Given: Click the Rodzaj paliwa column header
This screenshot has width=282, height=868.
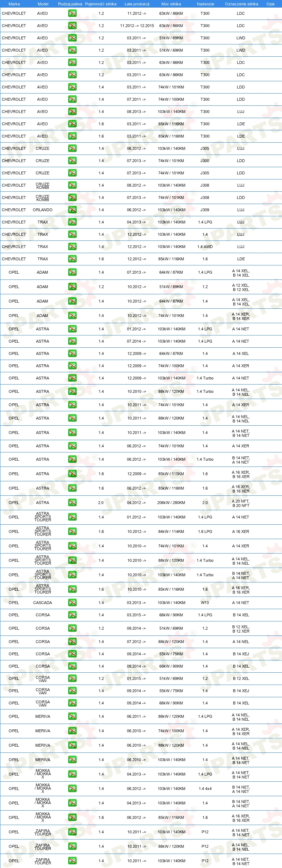Looking at the screenshot, I should pos(70,4).
